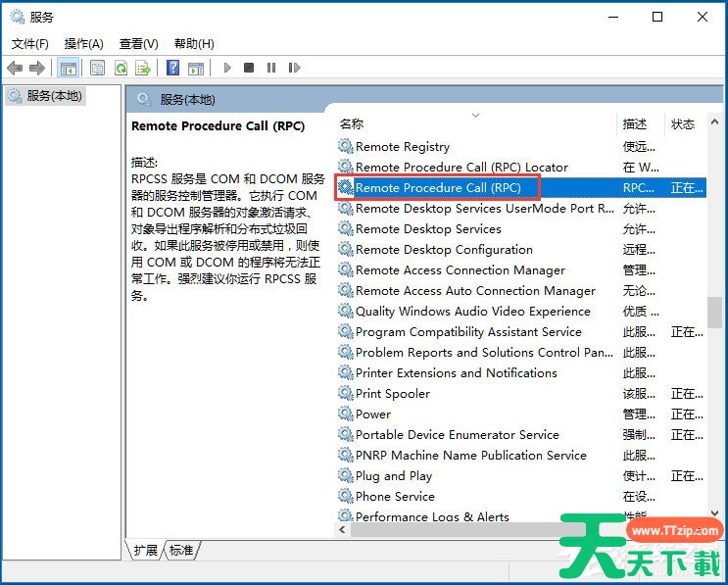Sort by the 名称 column header

point(476,124)
